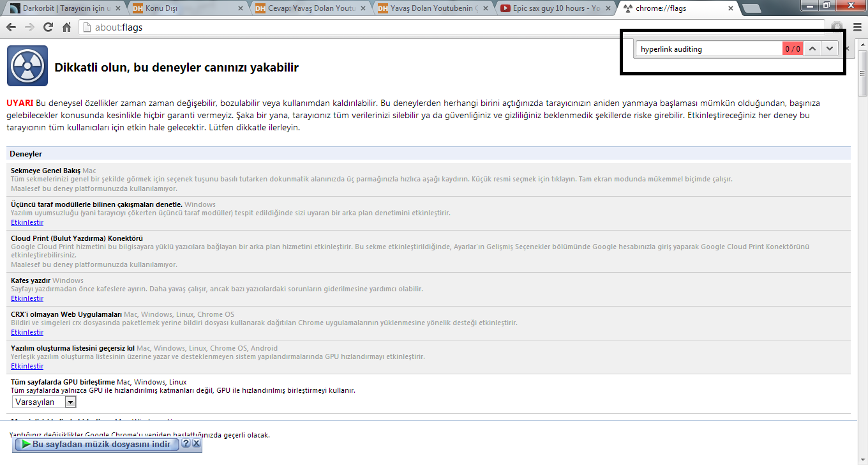Dismiss the music download toolbar with X
Viewport: 868px width, 465px height.
(x=196, y=443)
